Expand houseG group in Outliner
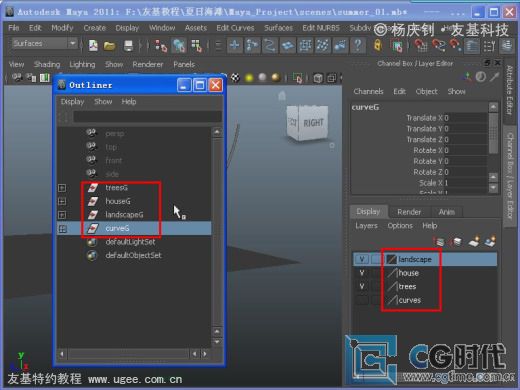The image size is (520, 390). coord(62,201)
